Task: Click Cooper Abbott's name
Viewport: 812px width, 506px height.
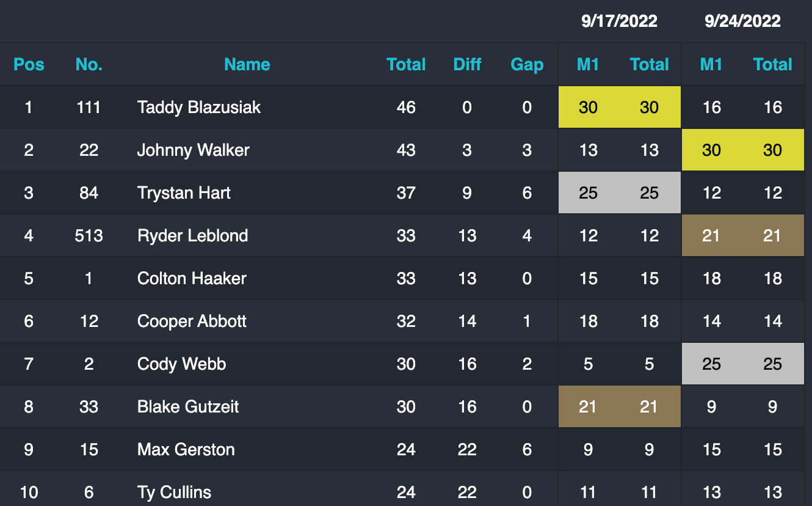Action: [192, 321]
